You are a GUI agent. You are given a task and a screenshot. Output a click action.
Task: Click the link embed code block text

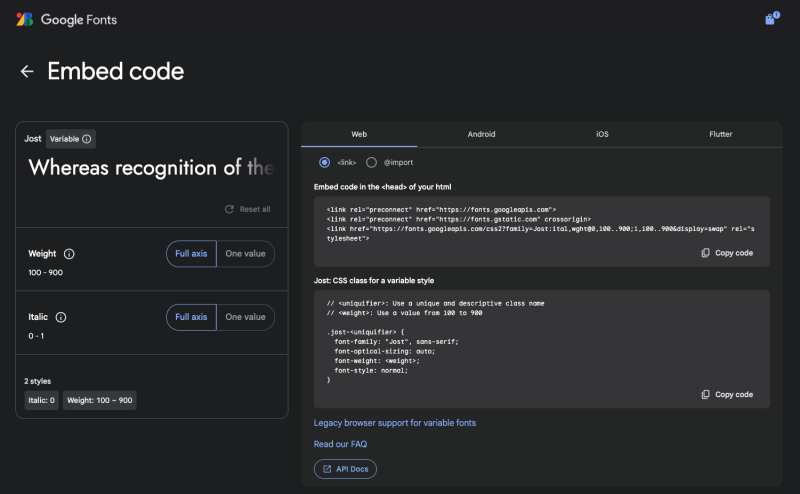pos(540,224)
